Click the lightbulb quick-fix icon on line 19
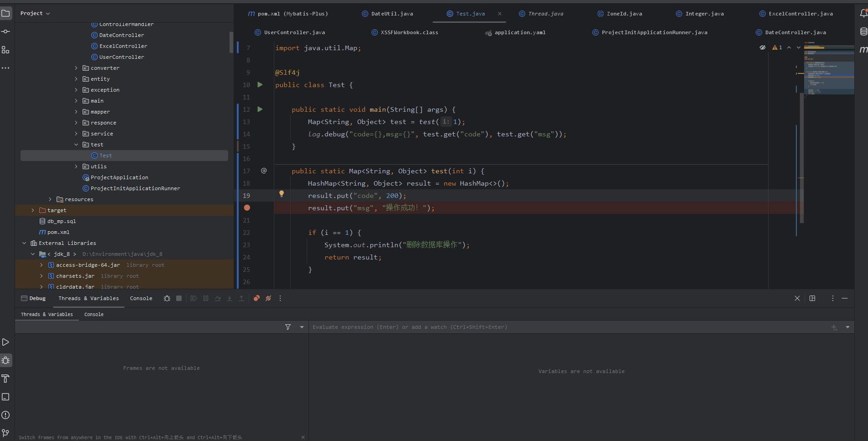 [x=282, y=194]
